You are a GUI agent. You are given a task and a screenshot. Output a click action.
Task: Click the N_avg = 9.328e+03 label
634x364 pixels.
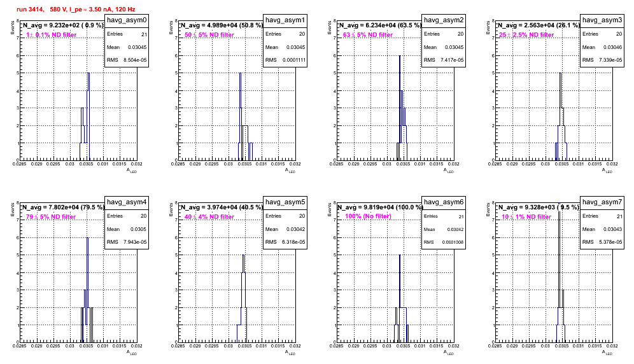coord(539,207)
